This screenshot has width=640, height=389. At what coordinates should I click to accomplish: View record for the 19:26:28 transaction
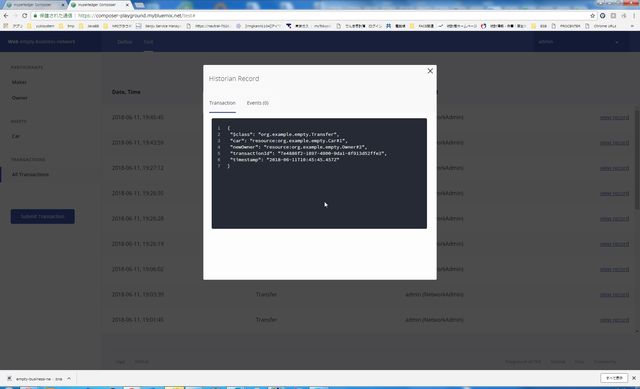[614, 219]
